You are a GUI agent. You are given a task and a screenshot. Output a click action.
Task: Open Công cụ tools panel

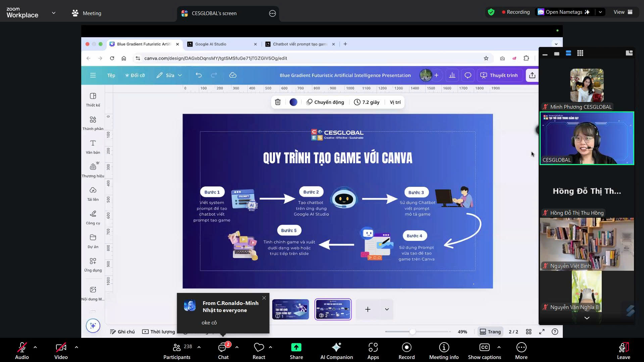(x=93, y=217)
